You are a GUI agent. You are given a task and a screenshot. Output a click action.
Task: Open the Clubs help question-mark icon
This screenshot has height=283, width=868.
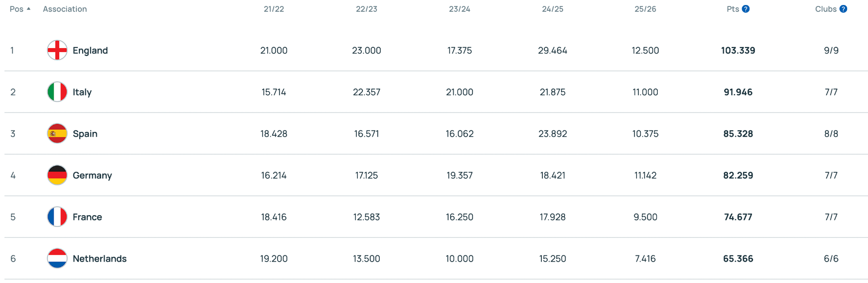(843, 9)
